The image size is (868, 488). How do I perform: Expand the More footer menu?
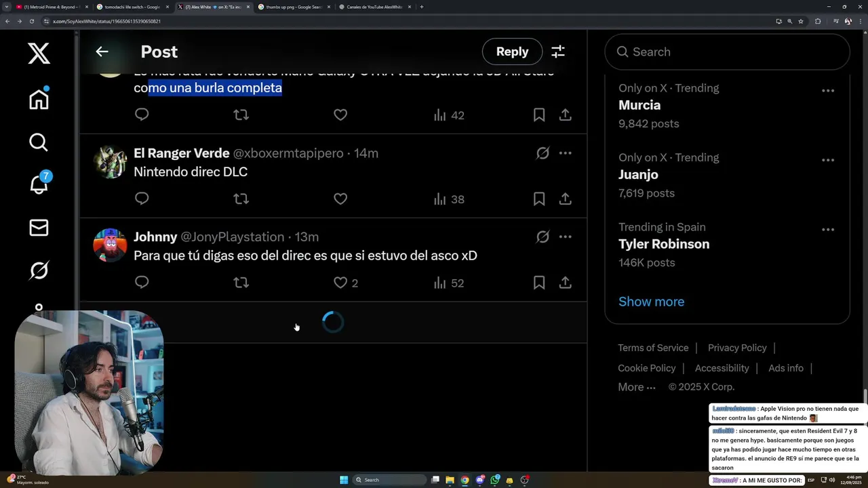[637, 387]
